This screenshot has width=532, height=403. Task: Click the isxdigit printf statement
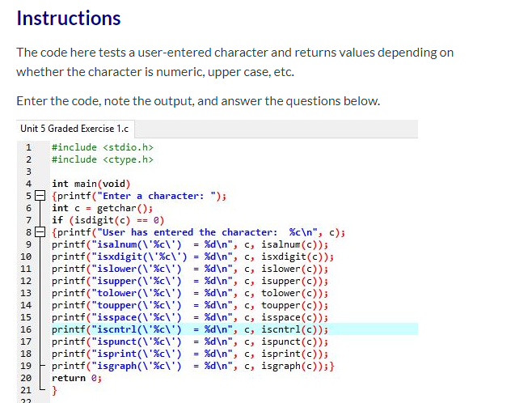192,257
